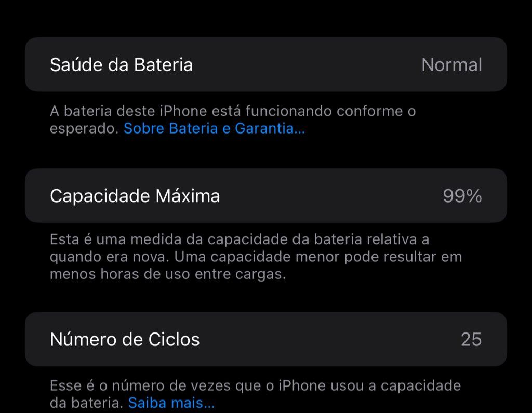Tap the Normal battery health status
The image size is (532, 413).
[451, 65]
